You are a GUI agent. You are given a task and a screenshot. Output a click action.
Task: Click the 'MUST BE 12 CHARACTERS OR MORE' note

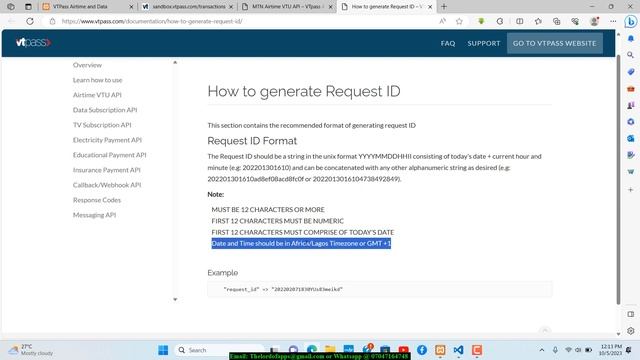(268, 209)
